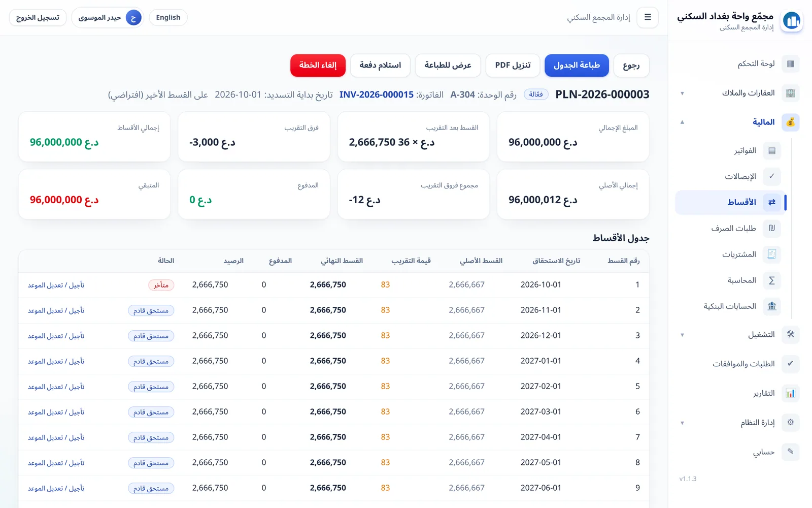Click the المالية money bag icon
The width and height of the screenshot is (812, 508).
(790, 122)
